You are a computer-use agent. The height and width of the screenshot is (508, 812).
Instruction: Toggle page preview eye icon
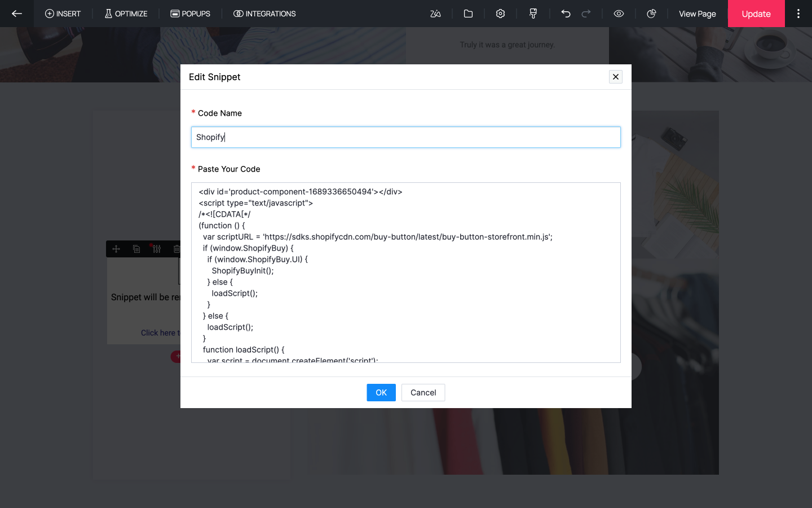tap(619, 14)
